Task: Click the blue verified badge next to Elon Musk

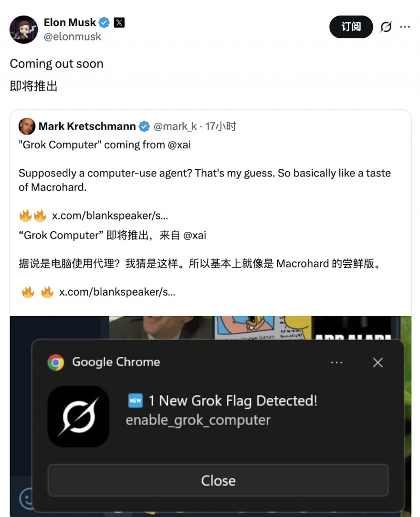Action: [x=104, y=22]
